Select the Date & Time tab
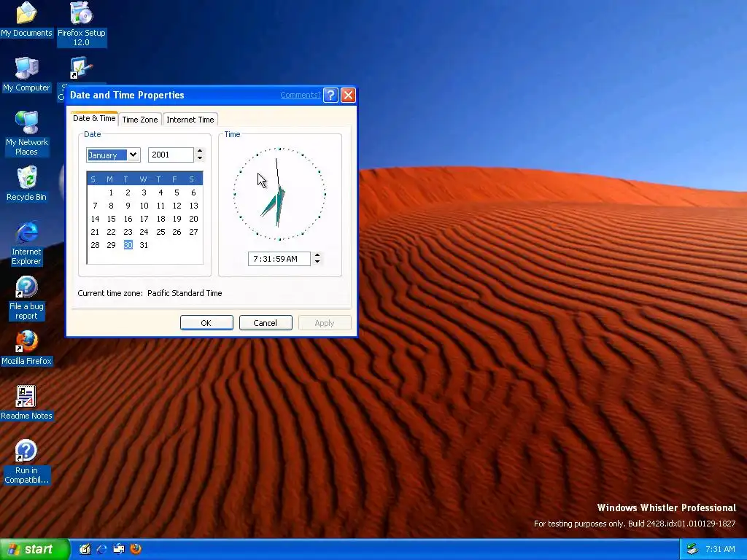Image resolution: width=747 pixels, height=560 pixels. pyautogui.click(x=94, y=119)
